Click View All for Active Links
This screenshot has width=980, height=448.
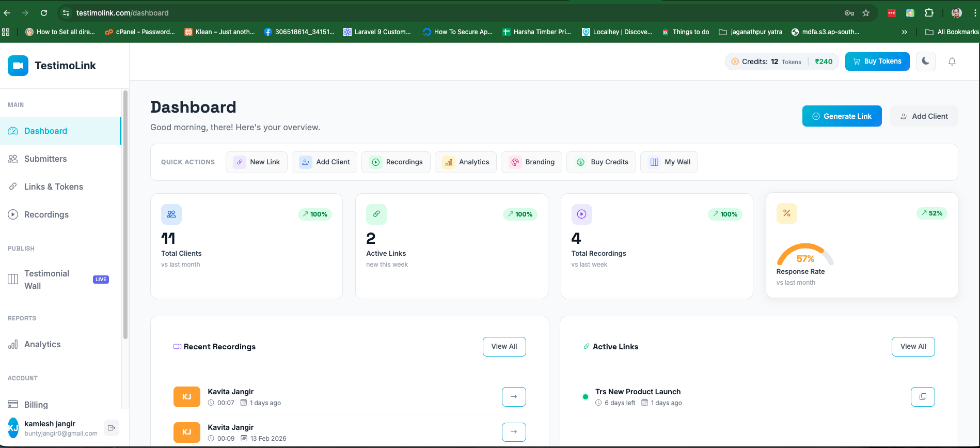(x=913, y=347)
